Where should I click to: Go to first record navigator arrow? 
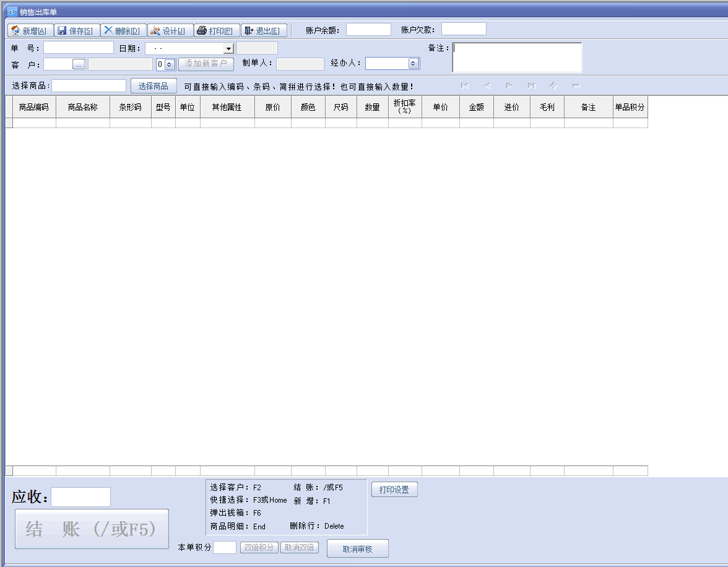465,86
